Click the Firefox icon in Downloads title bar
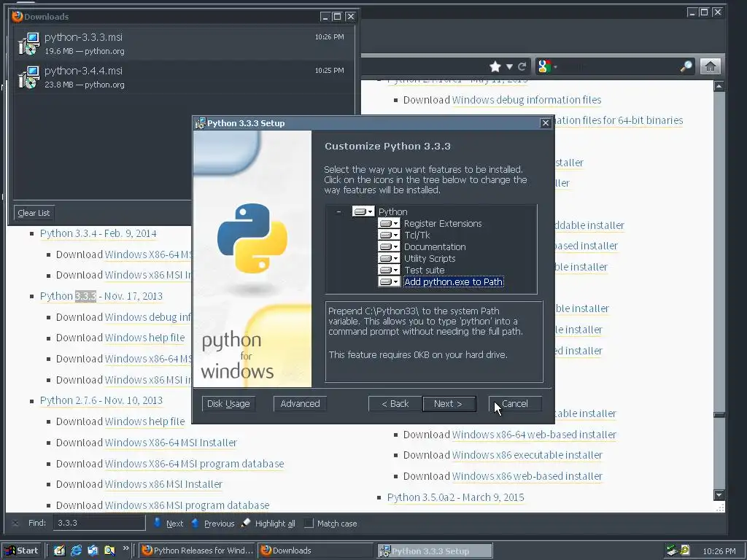Image resolution: width=747 pixels, height=560 pixels. tap(18, 16)
